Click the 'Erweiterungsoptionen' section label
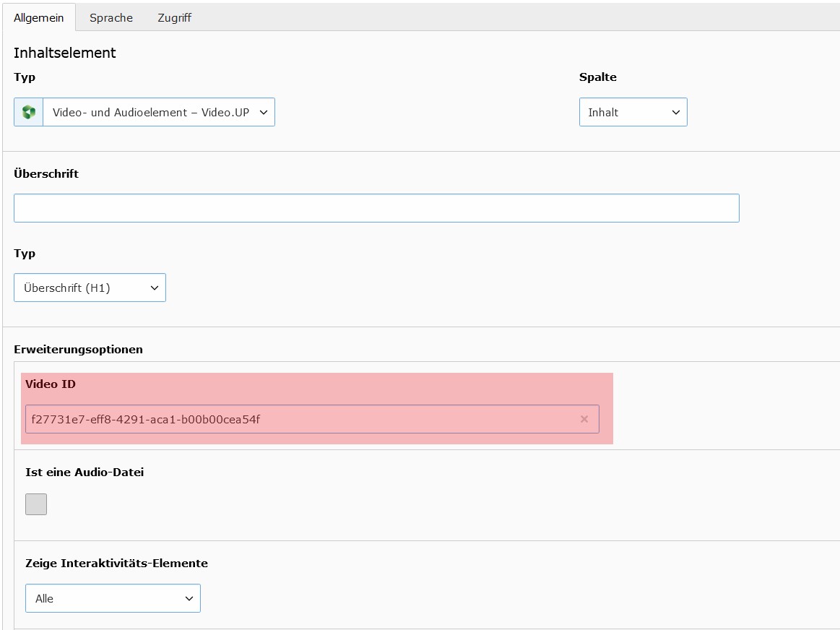 [x=78, y=350]
